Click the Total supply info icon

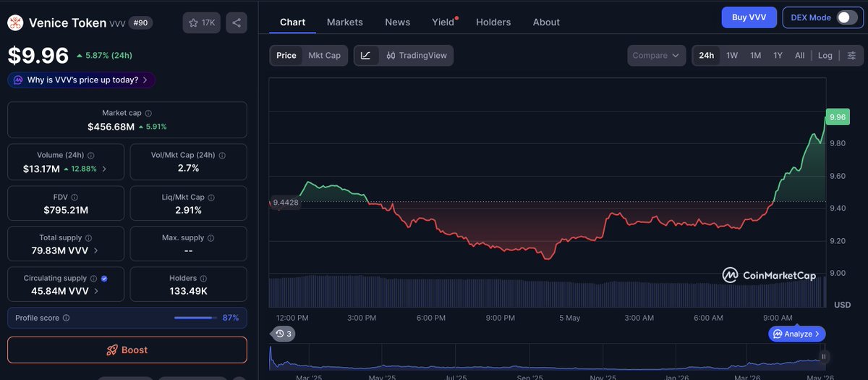pos(89,238)
